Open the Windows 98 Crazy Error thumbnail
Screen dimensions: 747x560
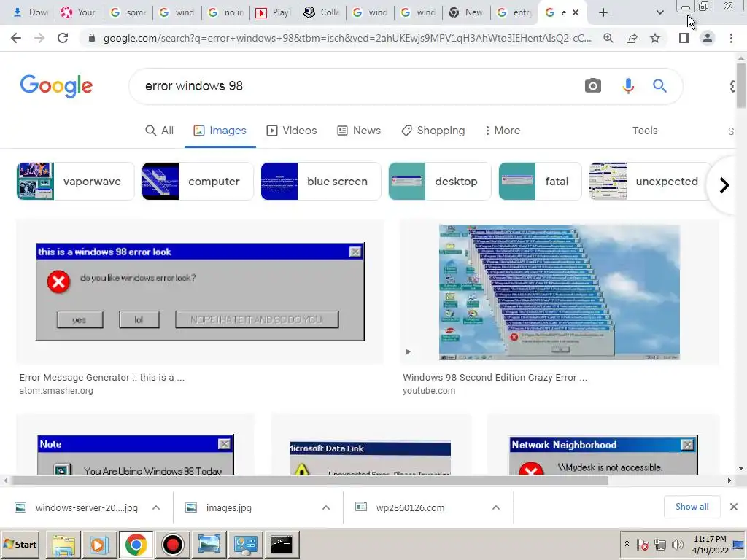(x=560, y=292)
